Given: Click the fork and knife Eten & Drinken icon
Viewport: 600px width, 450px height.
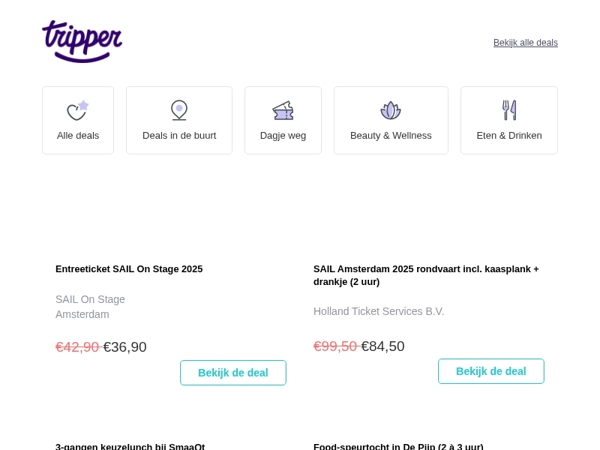Looking at the screenshot, I should (509, 110).
